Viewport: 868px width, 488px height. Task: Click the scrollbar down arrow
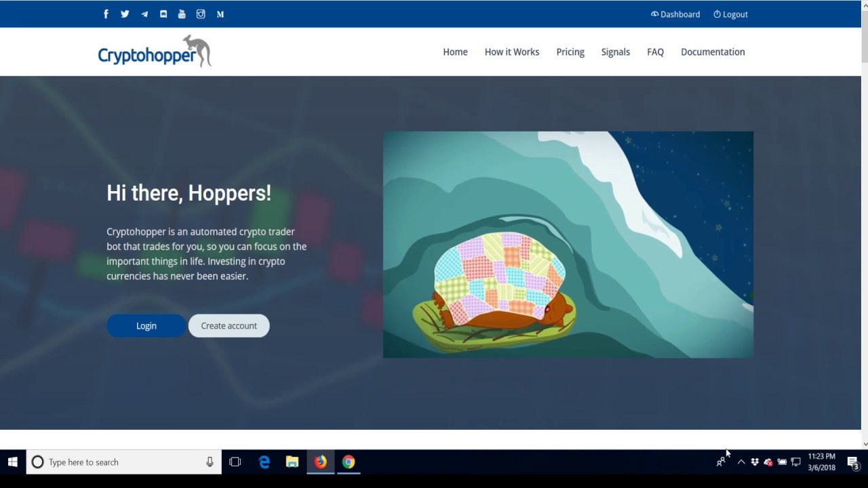click(863, 444)
